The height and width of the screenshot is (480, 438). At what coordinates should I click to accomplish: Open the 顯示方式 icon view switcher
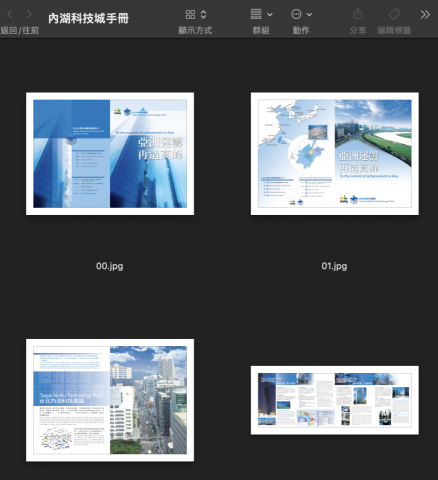(x=196, y=14)
